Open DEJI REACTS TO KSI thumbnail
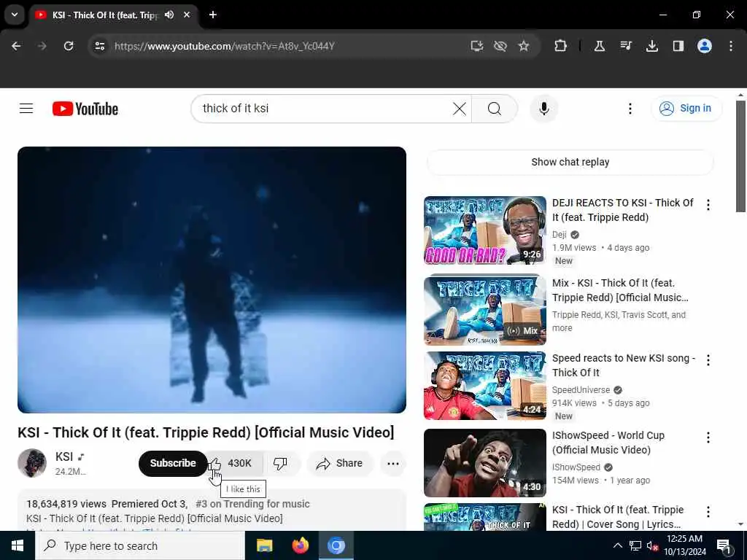Viewport: 747px width, 560px height. tap(485, 230)
